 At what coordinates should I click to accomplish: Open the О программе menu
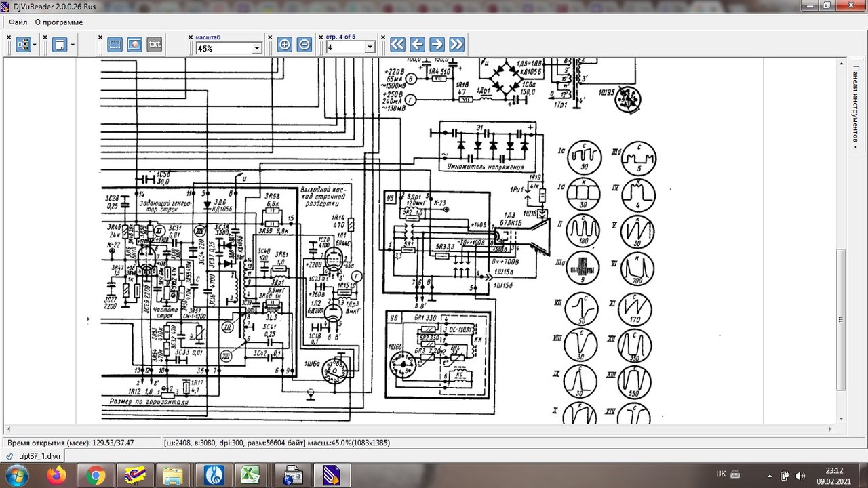59,22
